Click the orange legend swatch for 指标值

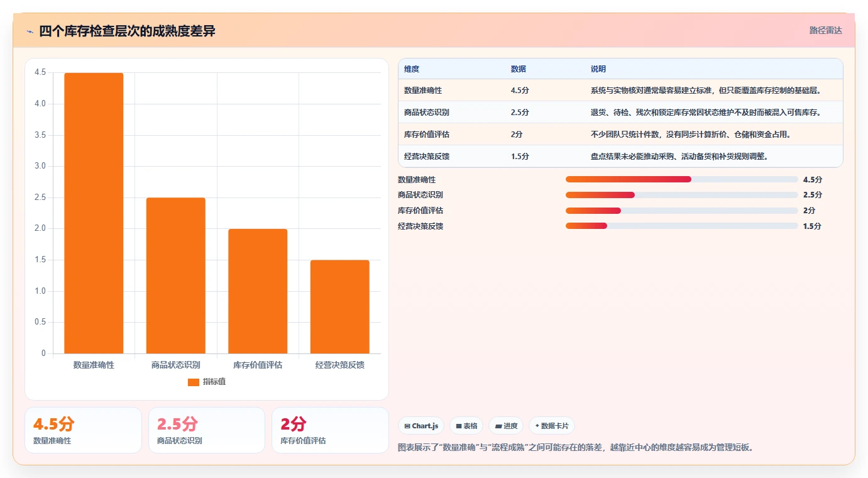194,382
